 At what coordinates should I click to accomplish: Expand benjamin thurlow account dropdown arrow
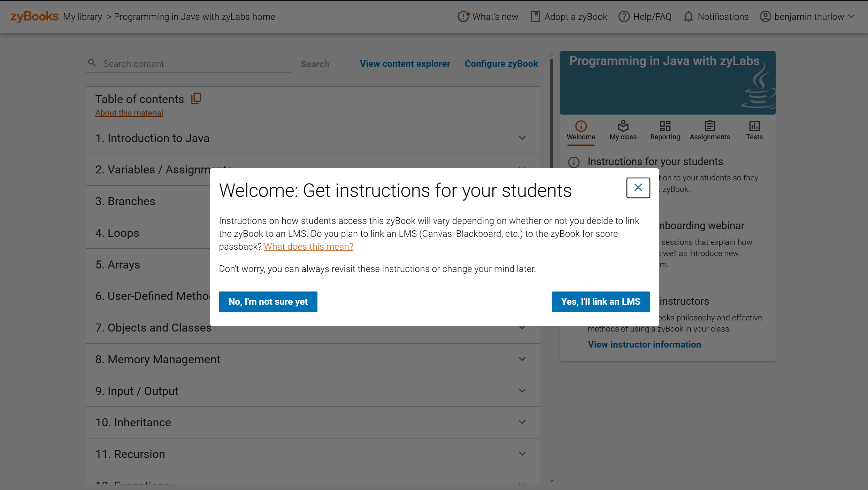(852, 16)
